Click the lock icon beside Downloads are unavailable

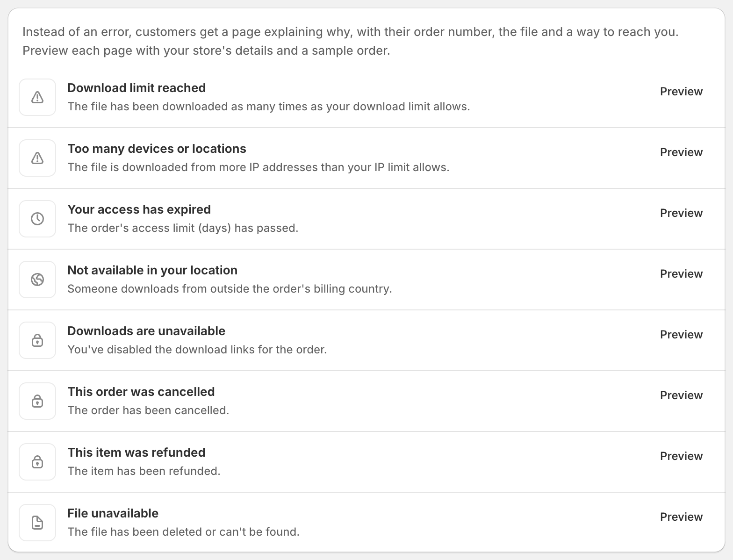[x=37, y=340]
